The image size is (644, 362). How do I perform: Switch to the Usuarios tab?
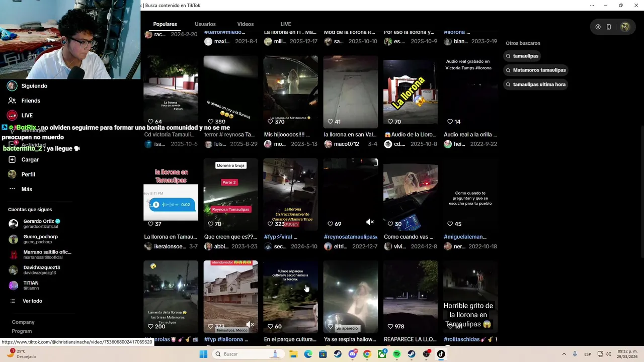coord(205,24)
